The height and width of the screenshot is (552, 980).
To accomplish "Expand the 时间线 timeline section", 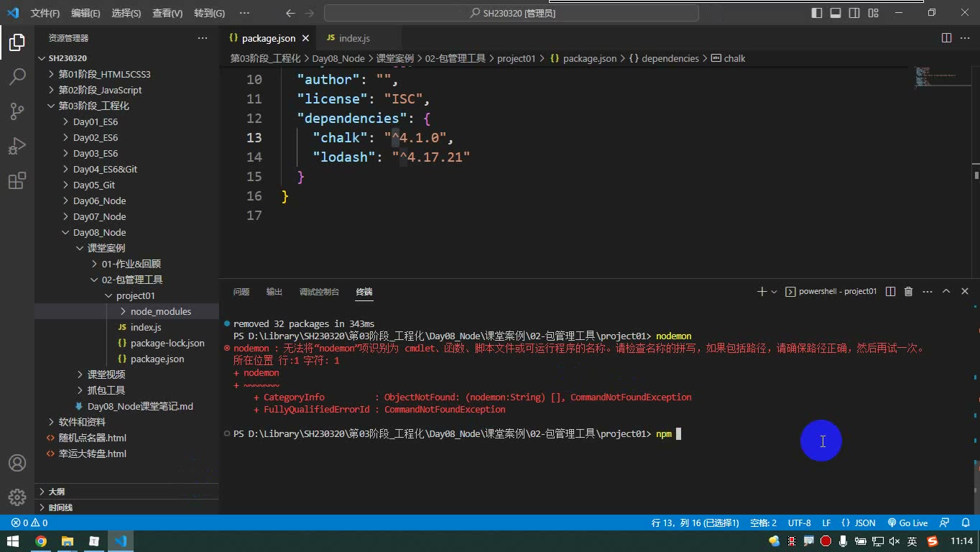I will (x=126, y=507).
